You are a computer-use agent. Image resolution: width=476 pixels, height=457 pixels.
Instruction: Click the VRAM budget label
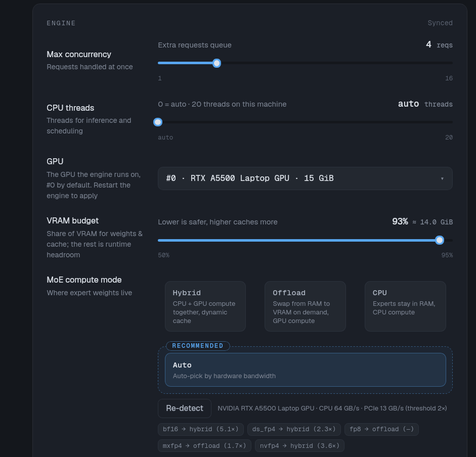point(72,220)
